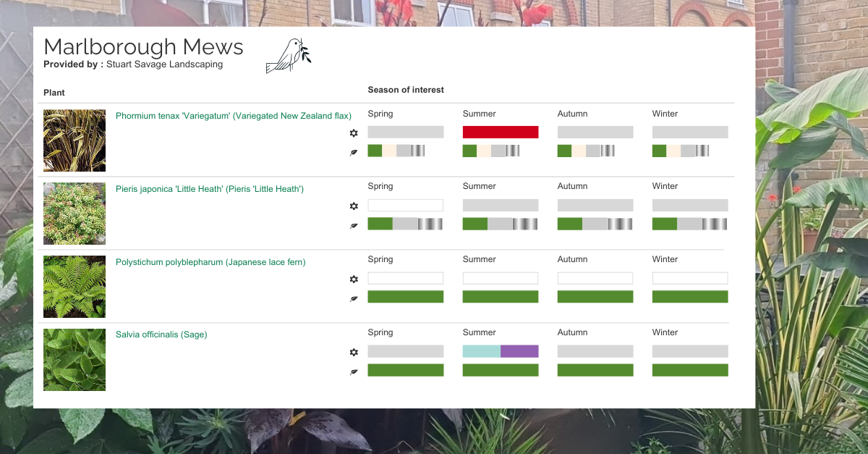The height and width of the screenshot is (454, 868).
Task: Click 'Summer' label in Polystichum row
Action: pyautogui.click(x=480, y=259)
